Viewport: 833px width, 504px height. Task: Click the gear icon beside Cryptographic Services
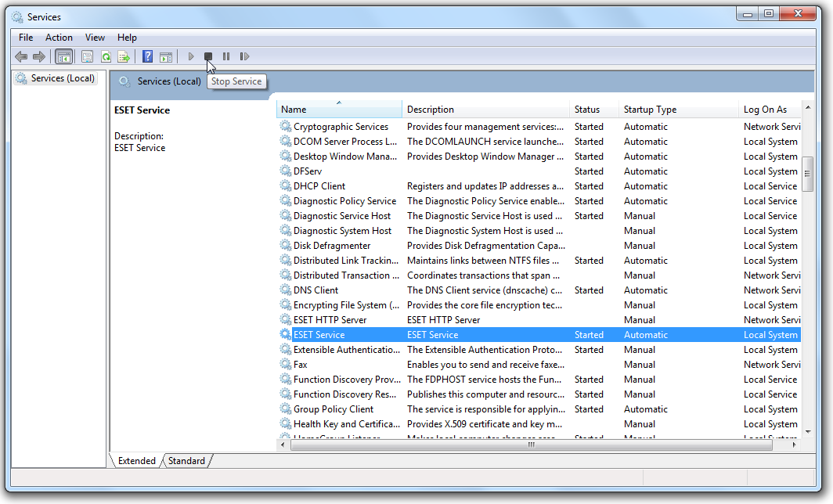[x=285, y=127]
